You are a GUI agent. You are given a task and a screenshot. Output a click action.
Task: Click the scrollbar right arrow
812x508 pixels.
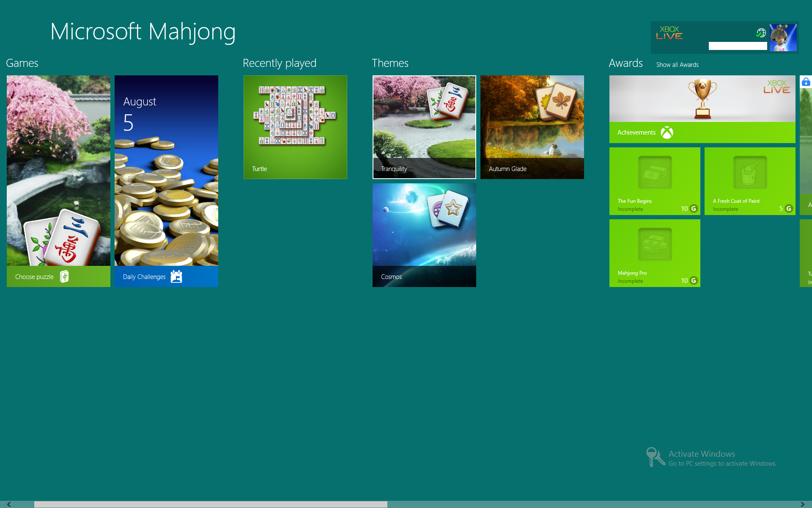click(802, 504)
